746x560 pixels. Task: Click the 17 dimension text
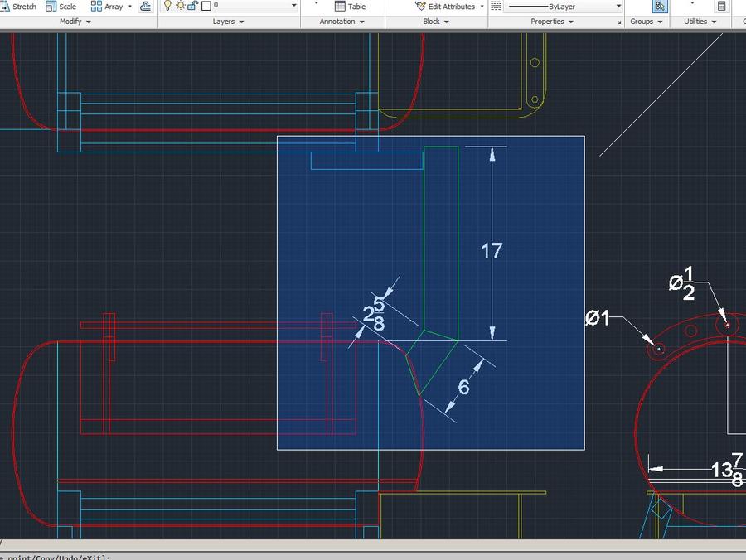coord(492,250)
